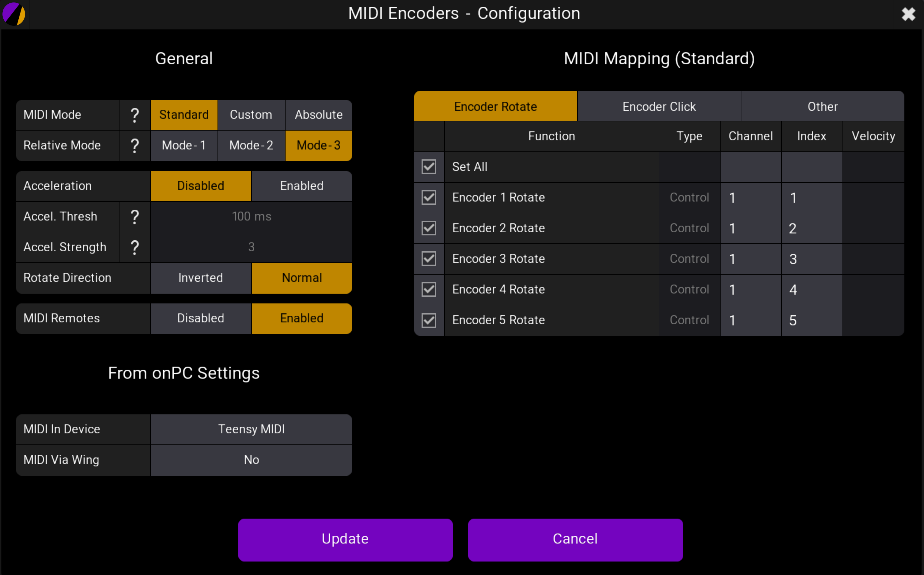Select Custom MIDI mode
The height and width of the screenshot is (575, 924).
[251, 114]
